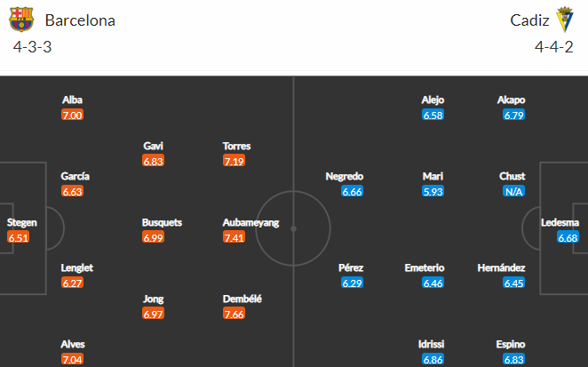Click Akapo's 6.79 rating badge

[x=513, y=115]
